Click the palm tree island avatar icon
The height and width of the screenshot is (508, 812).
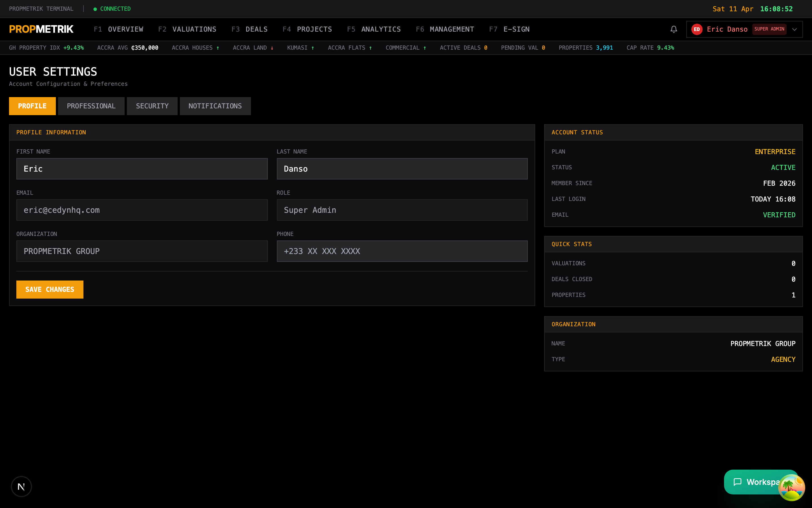click(x=791, y=487)
